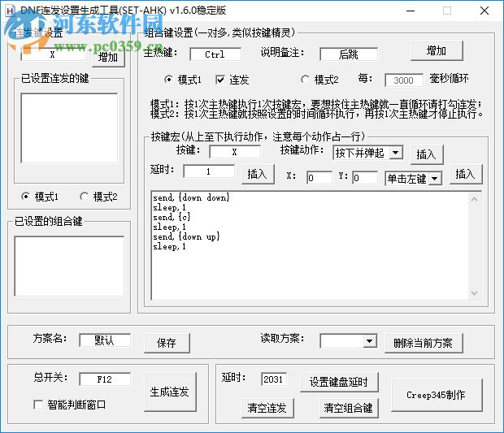Image resolution: width=504 pixels, height=433 pixels.
Task: Click the 已设置的组合键 list box
Action: (x=69, y=266)
